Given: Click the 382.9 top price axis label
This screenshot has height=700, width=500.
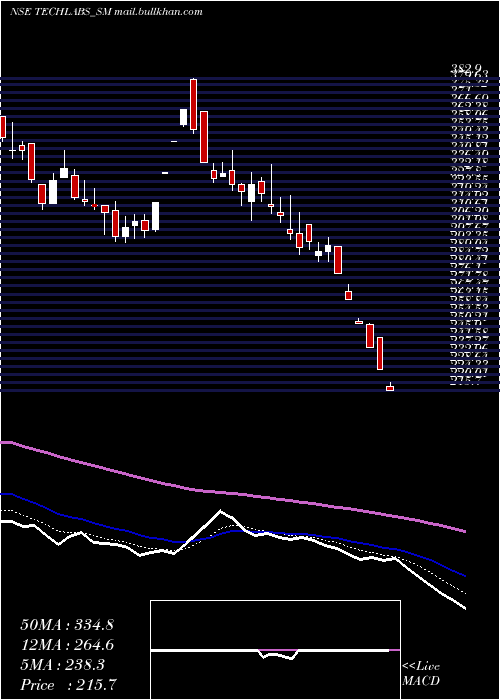Looking at the screenshot, I should (x=466, y=68).
